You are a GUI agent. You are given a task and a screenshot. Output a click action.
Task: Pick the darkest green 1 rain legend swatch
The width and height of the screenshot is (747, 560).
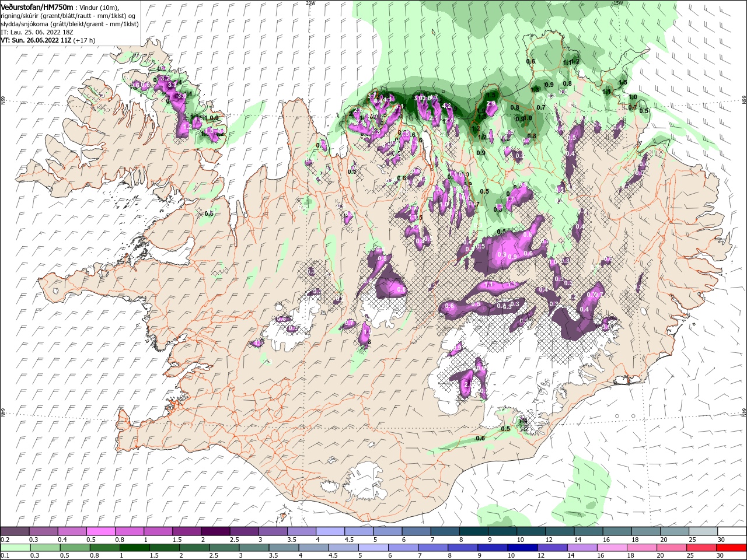click(134, 548)
